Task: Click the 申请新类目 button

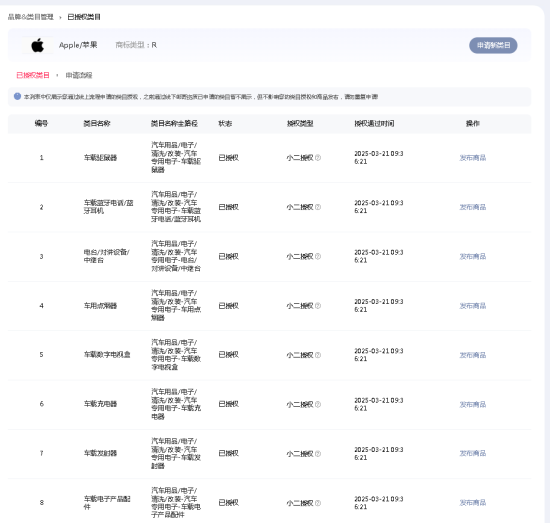Action: point(493,45)
